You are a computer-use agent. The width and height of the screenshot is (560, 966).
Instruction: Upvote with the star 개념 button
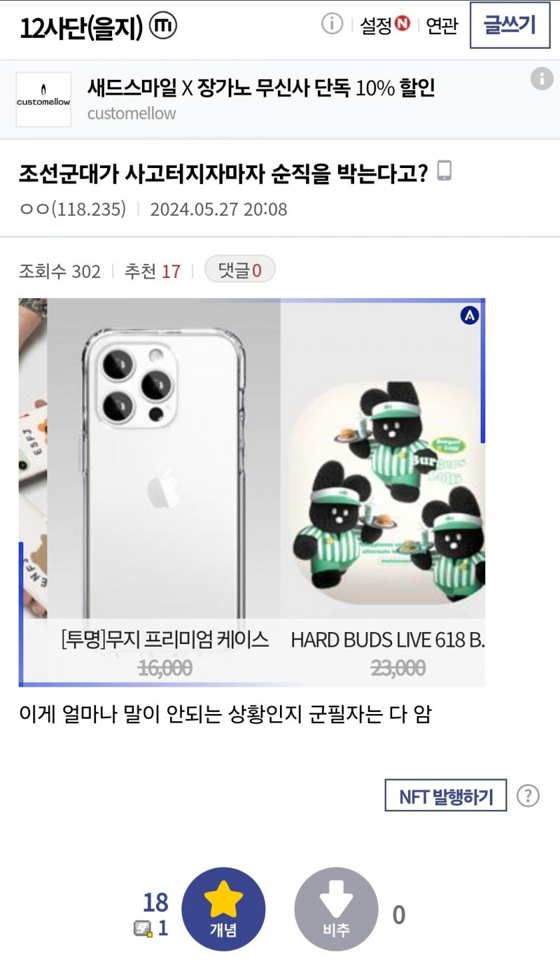[223, 909]
